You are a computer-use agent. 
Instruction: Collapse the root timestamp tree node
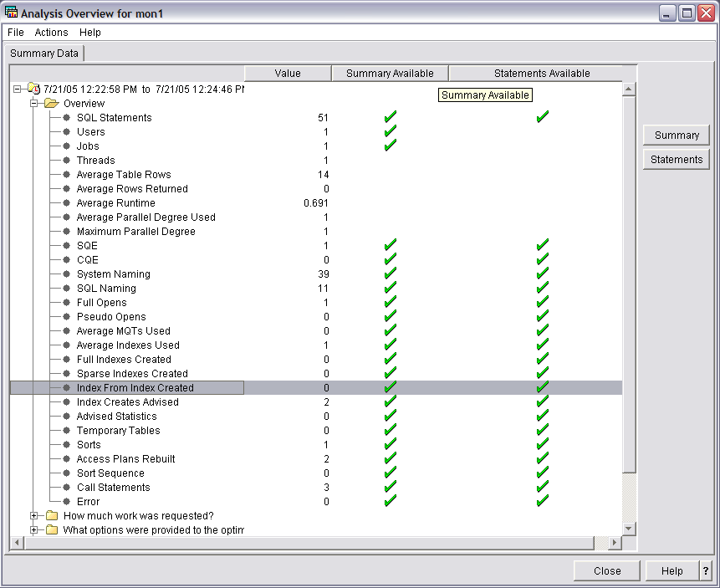tap(18, 89)
